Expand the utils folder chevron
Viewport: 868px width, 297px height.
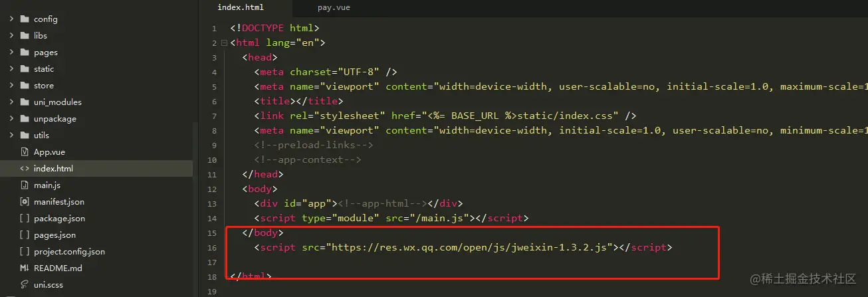click(x=12, y=136)
